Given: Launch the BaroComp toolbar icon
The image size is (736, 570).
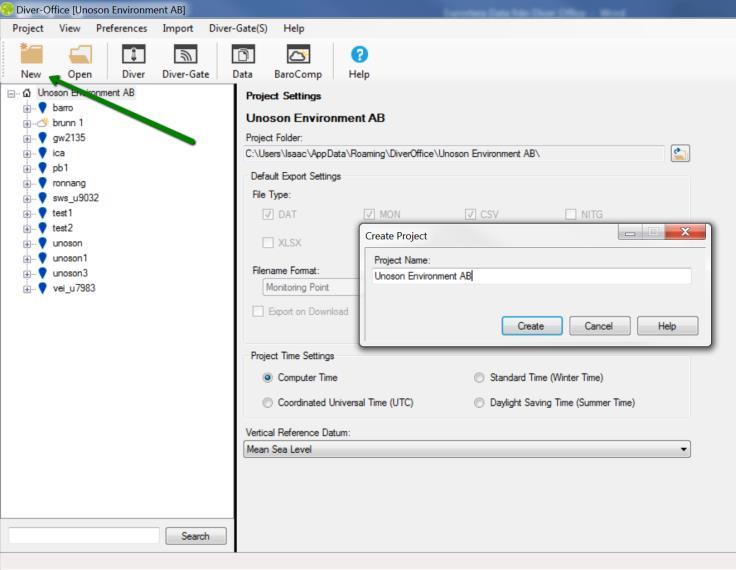Looking at the screenshot, I should (298, 54).
